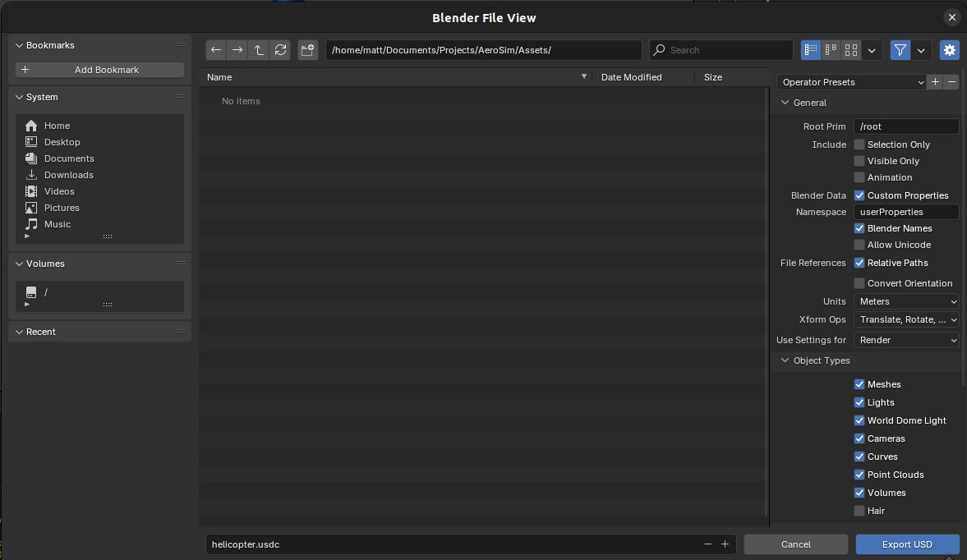Click the search magnifier icon
Screen dimensions: 967x560
659,50
